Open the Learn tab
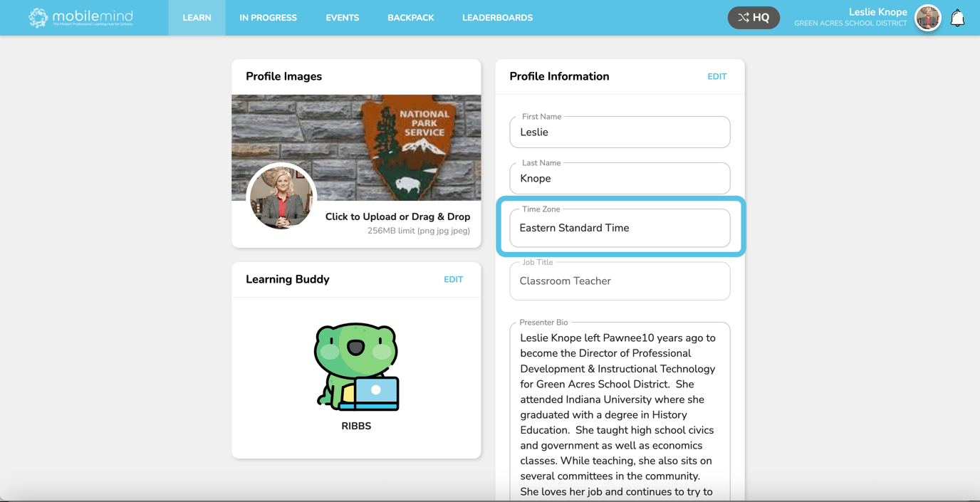This screenshot has width=980, height=502. [x=197, y=18]
